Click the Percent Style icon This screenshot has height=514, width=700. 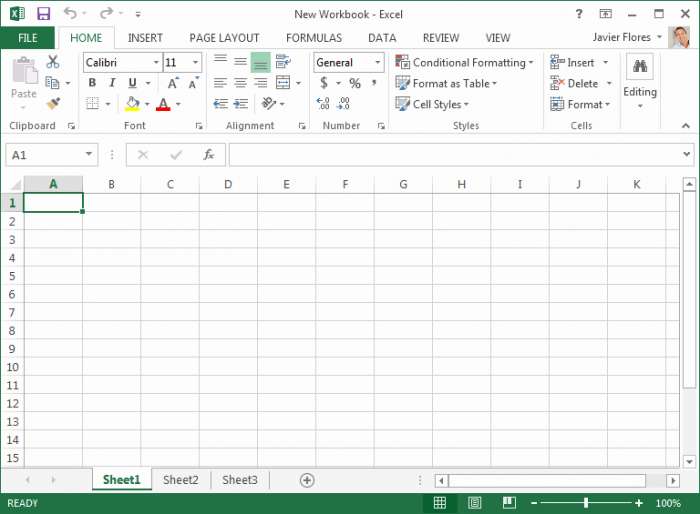point(355,83)
